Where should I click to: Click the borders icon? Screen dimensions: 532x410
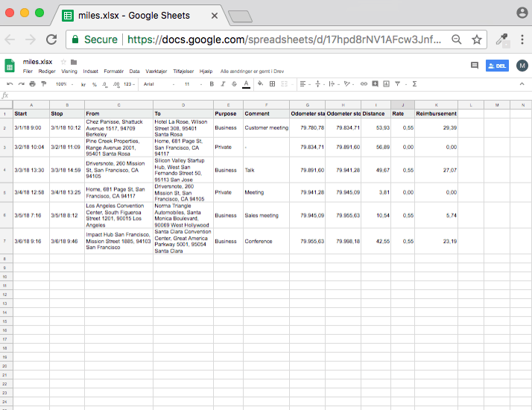273,84
